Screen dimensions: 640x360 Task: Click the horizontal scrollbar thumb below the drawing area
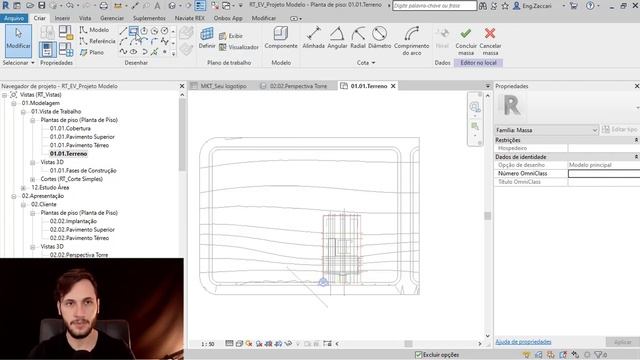click(x=408, y=344)
